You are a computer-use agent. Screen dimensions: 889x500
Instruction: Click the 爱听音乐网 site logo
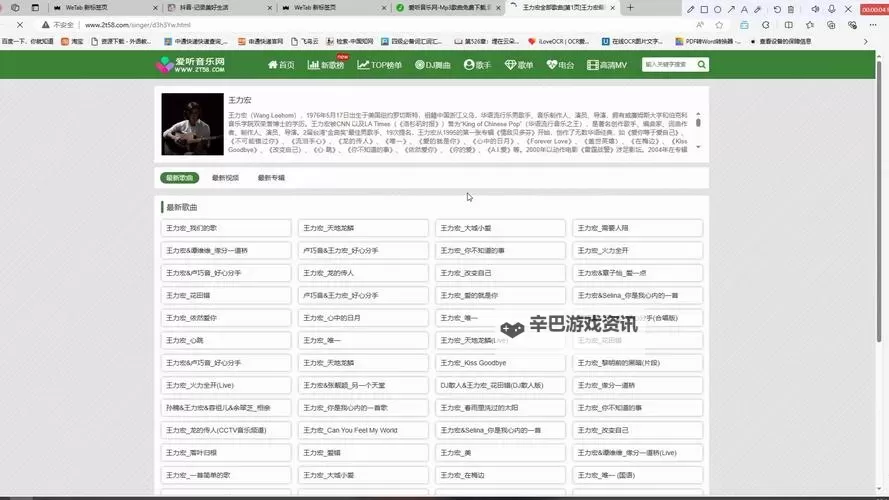[190, 65]
